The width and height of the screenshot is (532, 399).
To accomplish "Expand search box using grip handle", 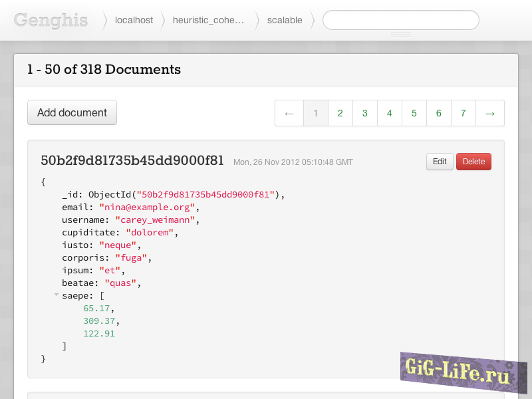I will pos(400,35).
